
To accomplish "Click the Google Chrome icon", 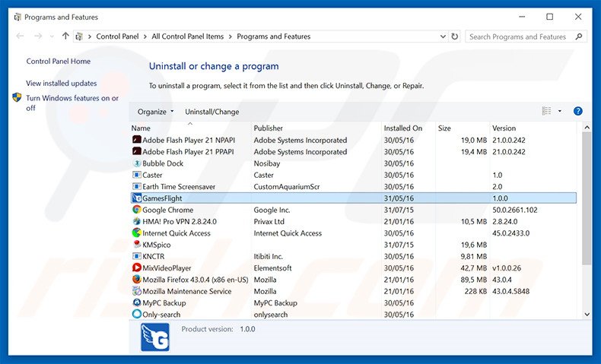I will [136, 210].
